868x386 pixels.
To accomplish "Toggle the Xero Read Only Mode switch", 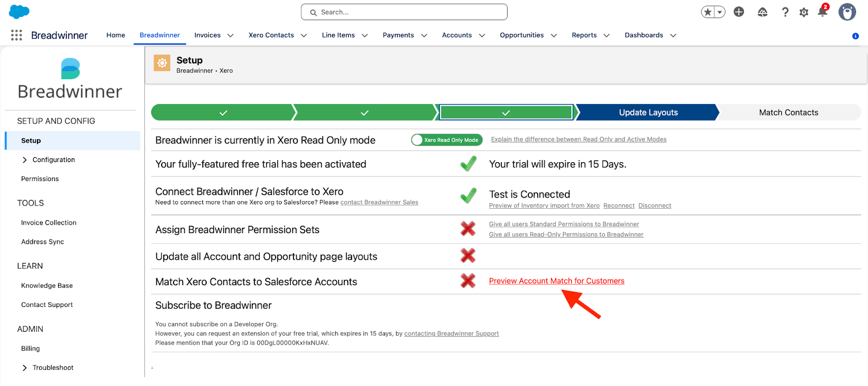I will [446, 140].
